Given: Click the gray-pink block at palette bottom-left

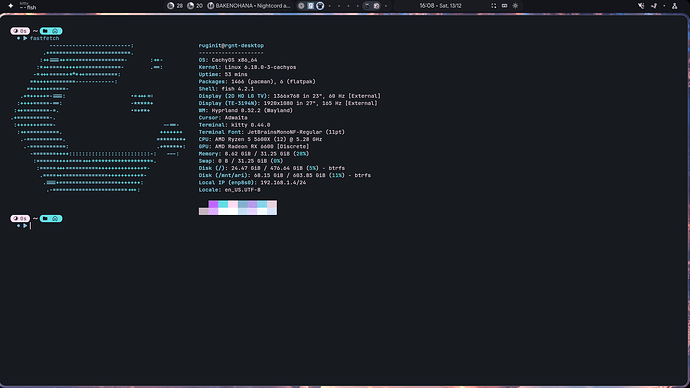Looking at the screenshot, I should click(x=204, y=212).
